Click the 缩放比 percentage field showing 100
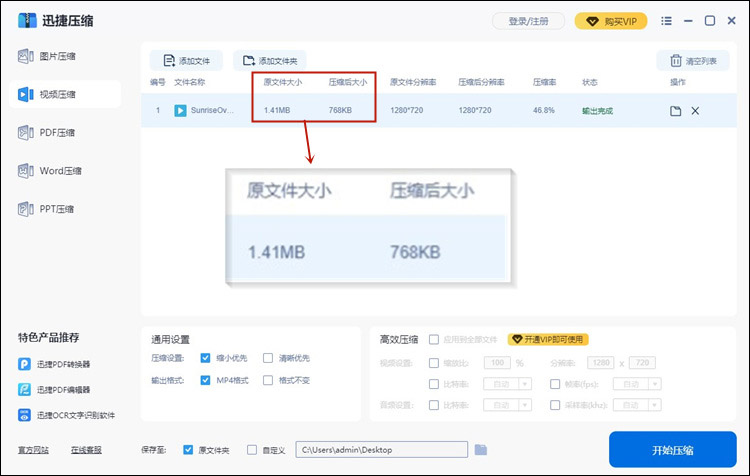The width and height of the screenshot is (750, 476). (497, 363)
